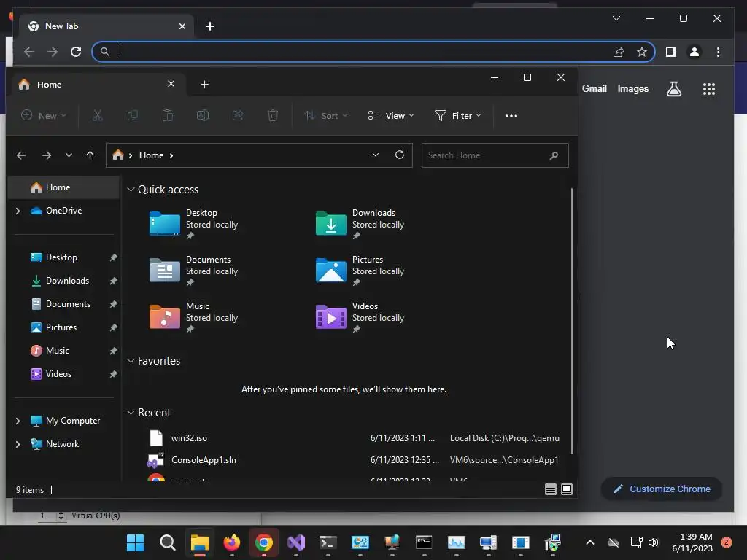
Task: Open the Filter dropdown
Action: click(x=458, y=116)
